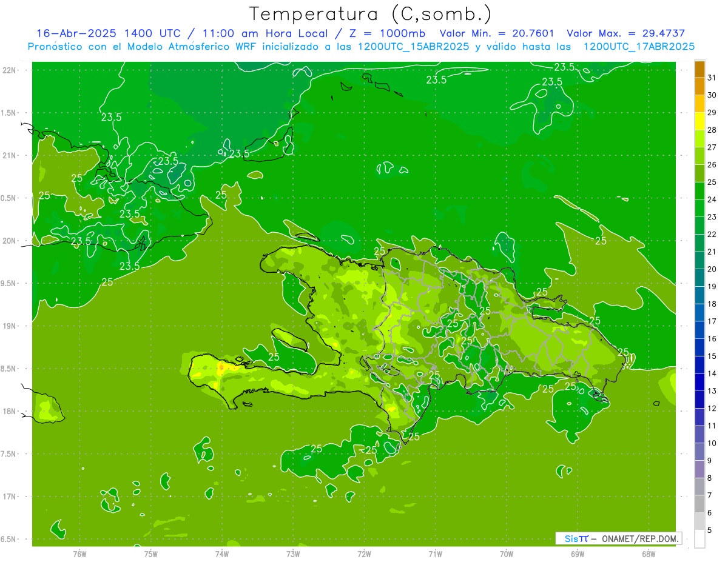The height and width of the screenshot is (562, 728).
Task: Click the "7.5N" latitude axis label
Action: click(x=8, y=453)
